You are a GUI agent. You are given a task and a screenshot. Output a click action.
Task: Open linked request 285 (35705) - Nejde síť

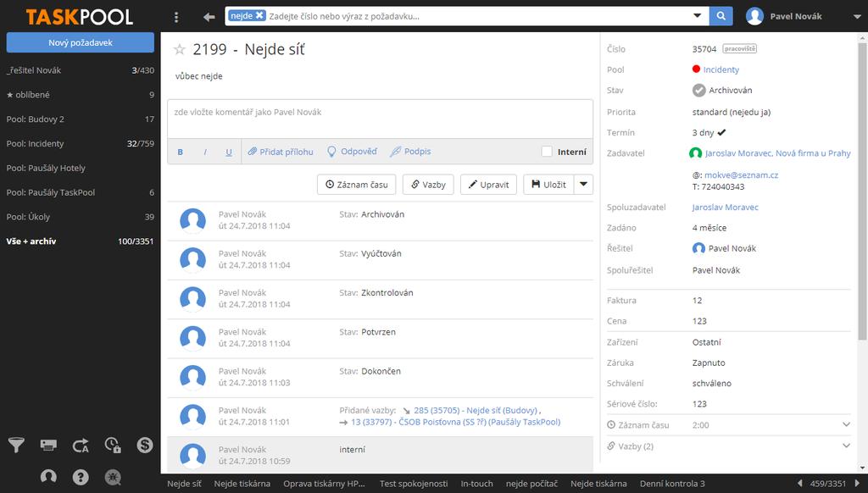[476, 411]
